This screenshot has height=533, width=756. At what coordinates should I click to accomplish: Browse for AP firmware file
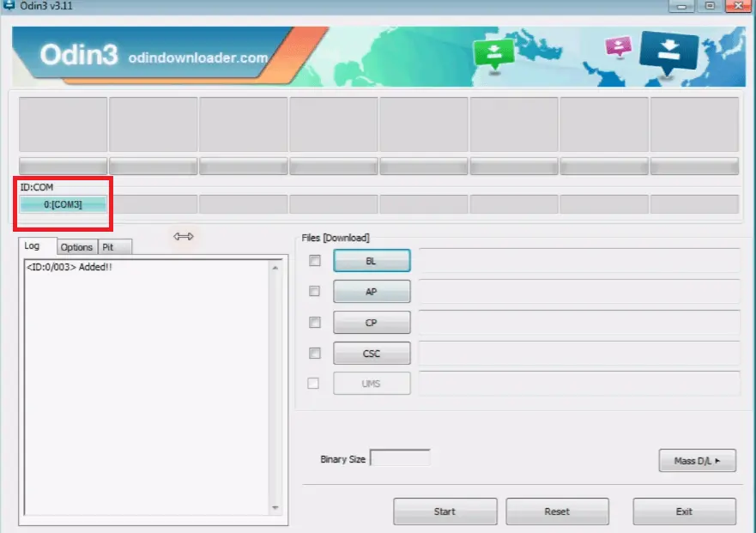click(372, 292)
